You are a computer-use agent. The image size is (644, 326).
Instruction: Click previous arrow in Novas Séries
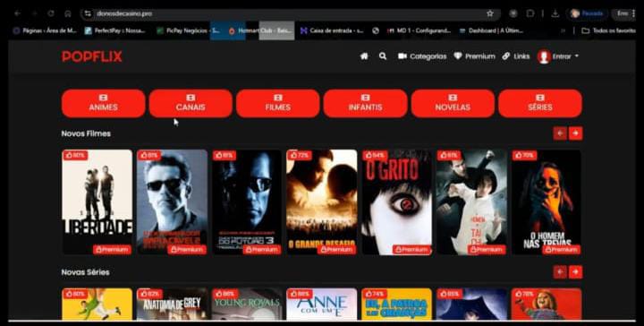(560, 271)
